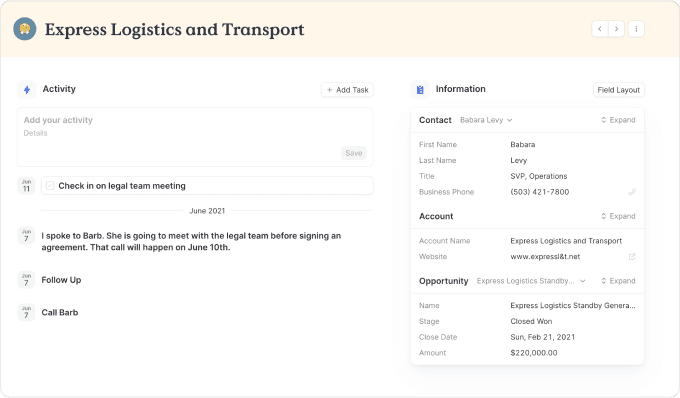Open the three-dot more options menu

[636, 29]
